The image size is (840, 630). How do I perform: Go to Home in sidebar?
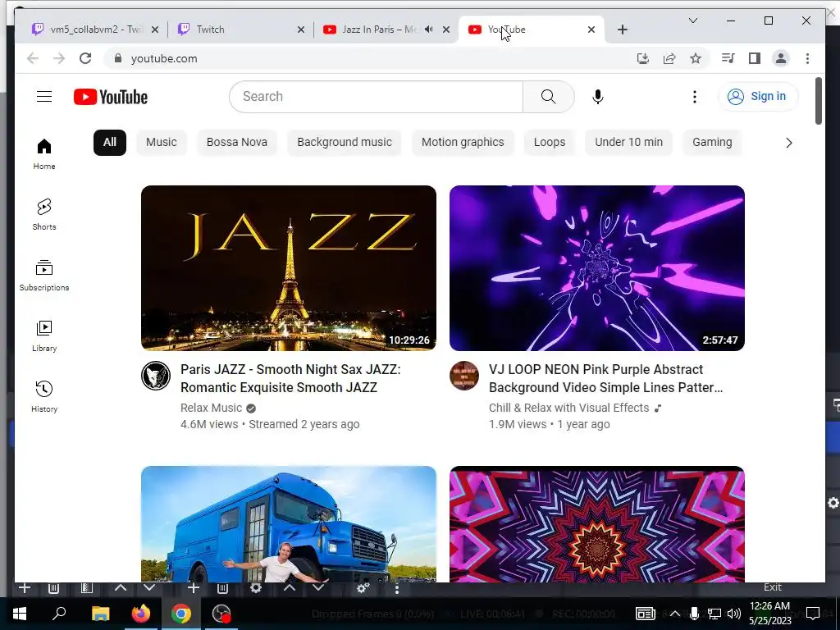(44, 154)
